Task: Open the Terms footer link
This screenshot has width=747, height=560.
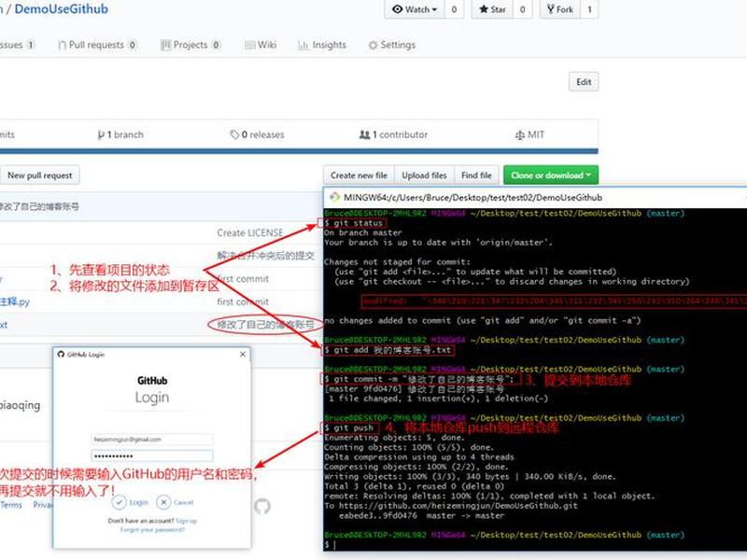Action: tap(11, 505)
